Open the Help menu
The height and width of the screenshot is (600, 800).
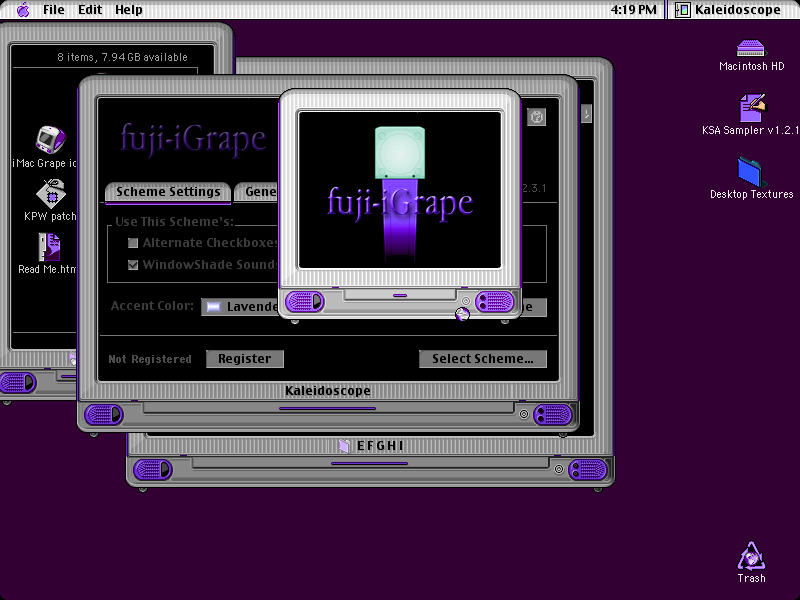[x=129, y=10]
